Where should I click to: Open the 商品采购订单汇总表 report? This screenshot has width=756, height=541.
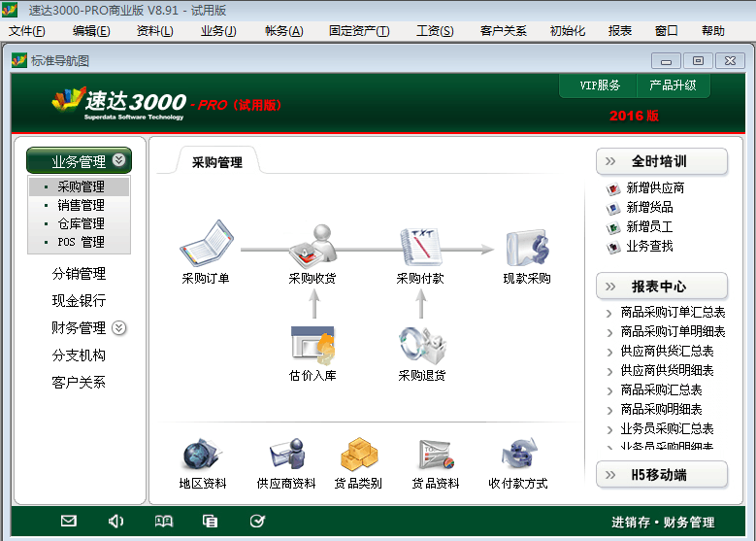click(673, 312)
